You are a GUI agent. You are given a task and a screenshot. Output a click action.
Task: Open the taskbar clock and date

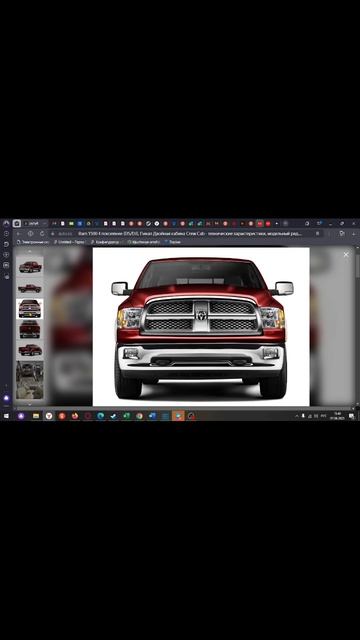click(337, 416)
